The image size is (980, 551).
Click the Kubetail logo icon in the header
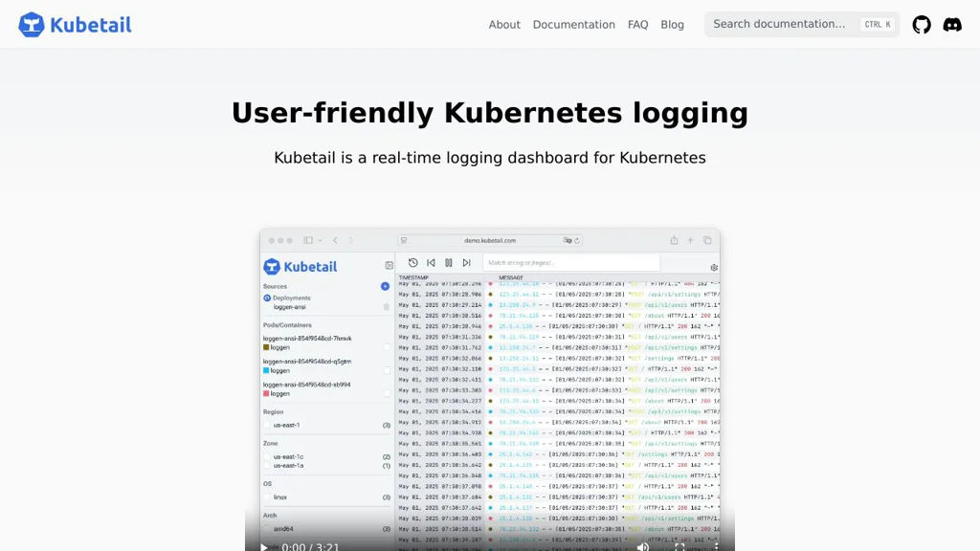[x=32, y=25]
